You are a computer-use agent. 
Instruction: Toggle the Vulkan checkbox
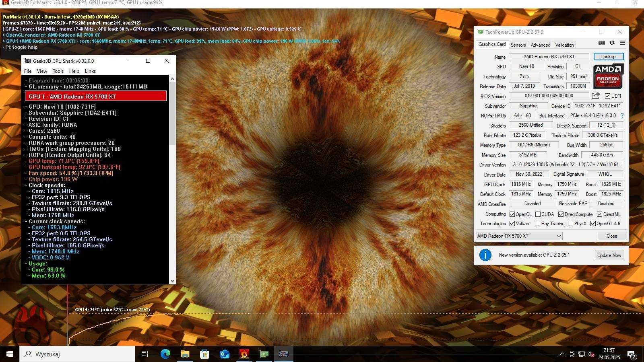(x=512, y=224)
